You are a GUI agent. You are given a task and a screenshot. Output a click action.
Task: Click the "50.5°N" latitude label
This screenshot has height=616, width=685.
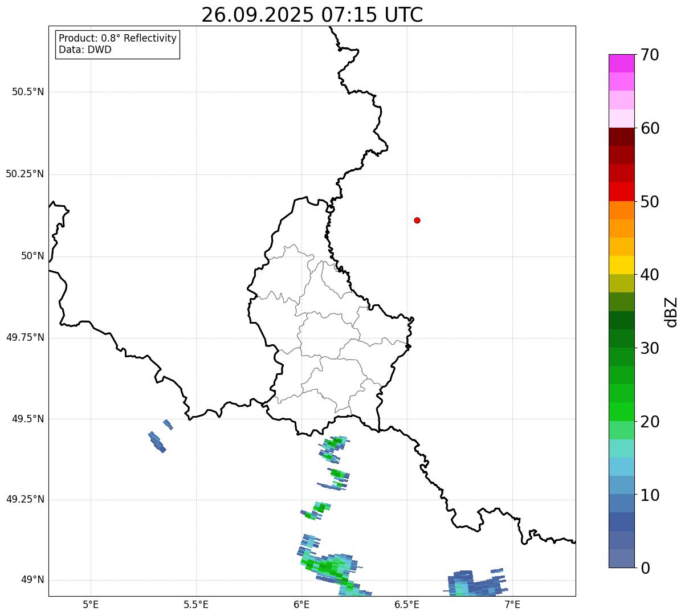click(28, 92)
